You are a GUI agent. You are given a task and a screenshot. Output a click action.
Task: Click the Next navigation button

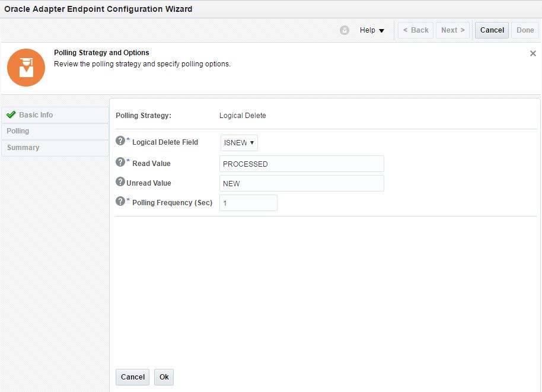(452, 30)
